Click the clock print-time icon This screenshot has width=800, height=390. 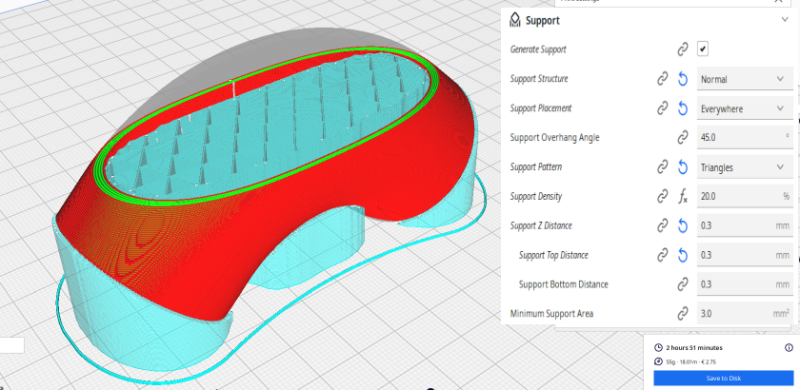coord(658,348)
